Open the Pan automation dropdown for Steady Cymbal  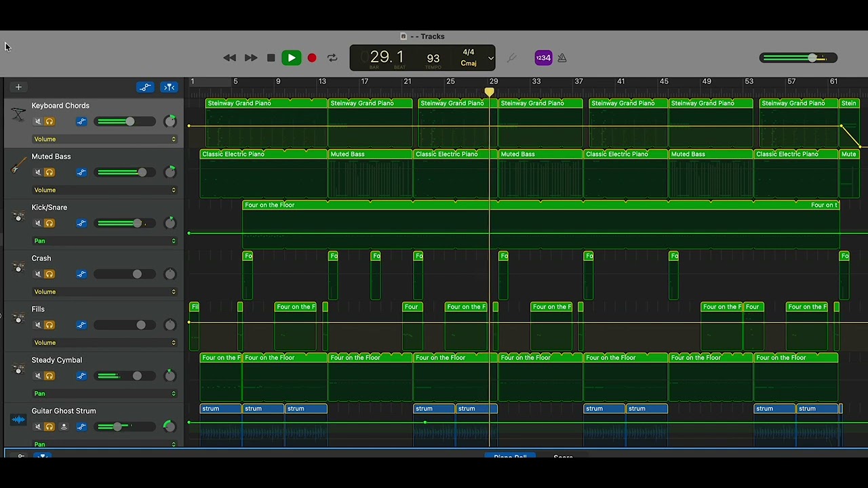point(105,393)
